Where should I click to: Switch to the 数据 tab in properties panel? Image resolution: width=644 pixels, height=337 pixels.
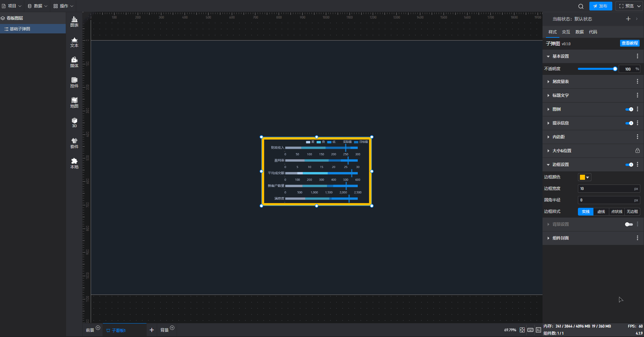(579, 32)
